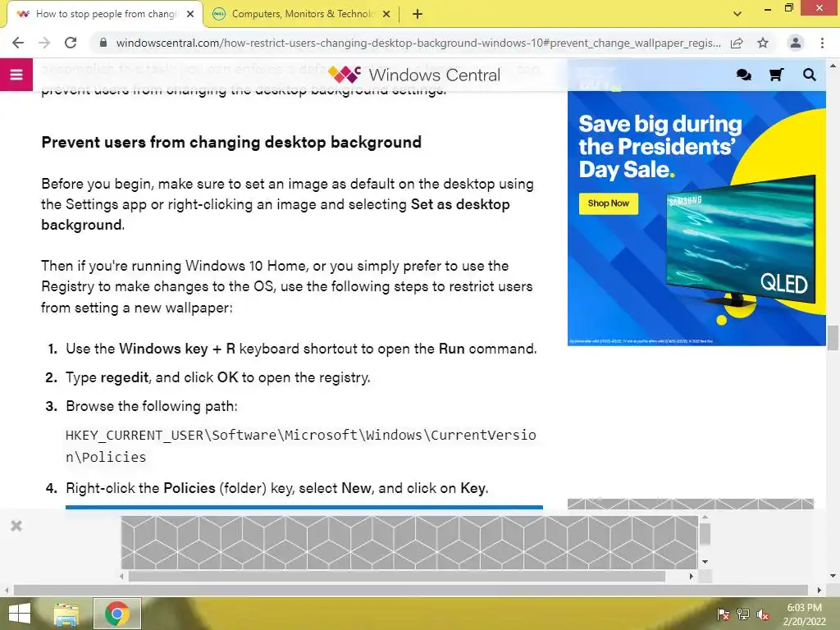
Task: Reload the page with refresh icon
Action: tap(71, 43)
